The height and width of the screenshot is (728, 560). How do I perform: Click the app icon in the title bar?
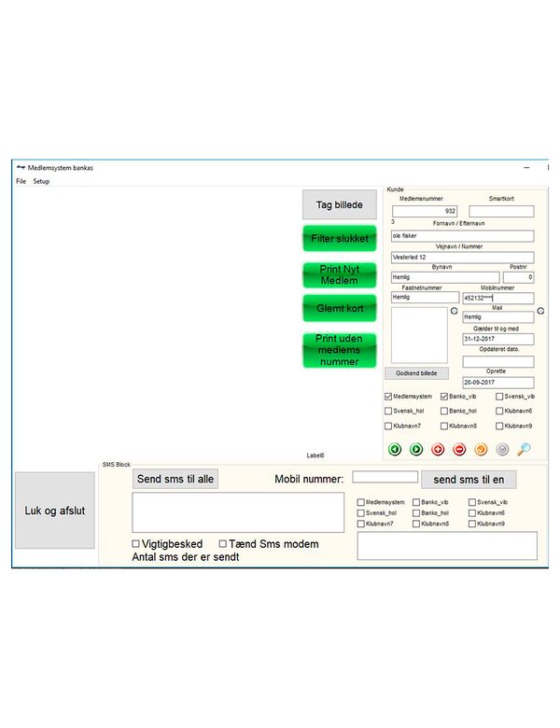(x=21, y=166)
